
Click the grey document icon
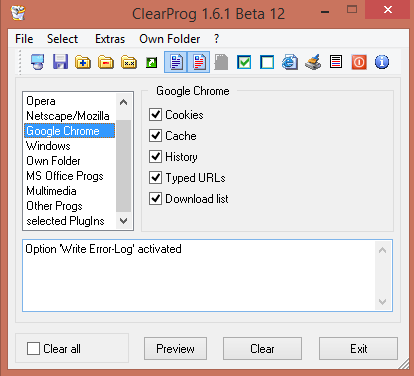(221, 62)
